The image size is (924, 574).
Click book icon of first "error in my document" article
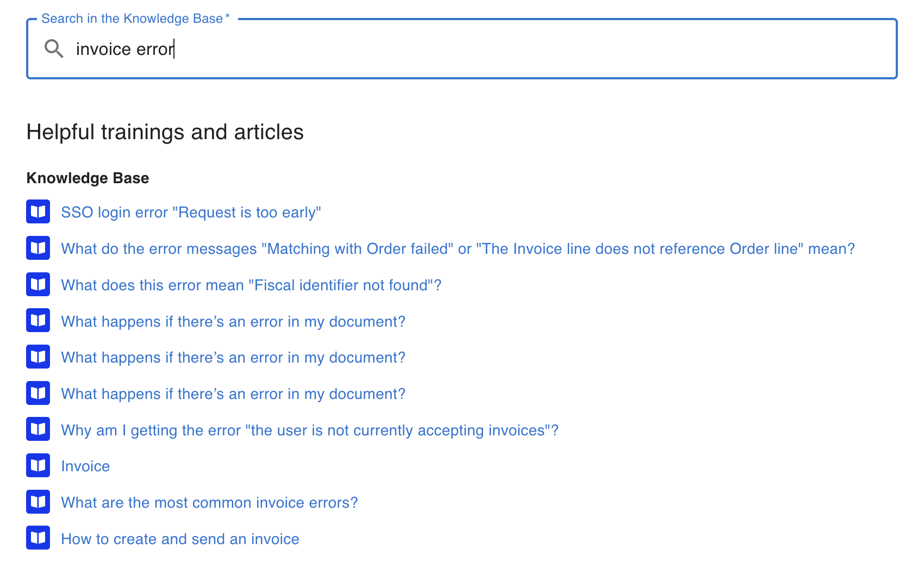click(x=38, y=321)
